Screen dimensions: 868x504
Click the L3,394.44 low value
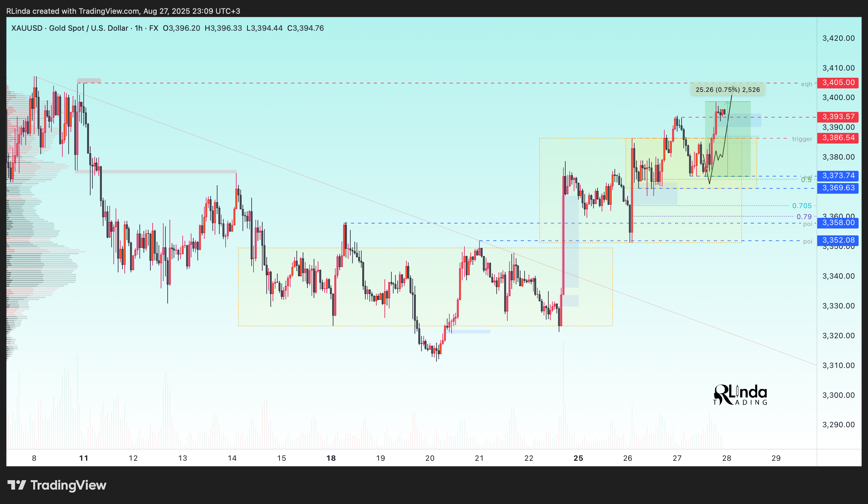point(264,28)
